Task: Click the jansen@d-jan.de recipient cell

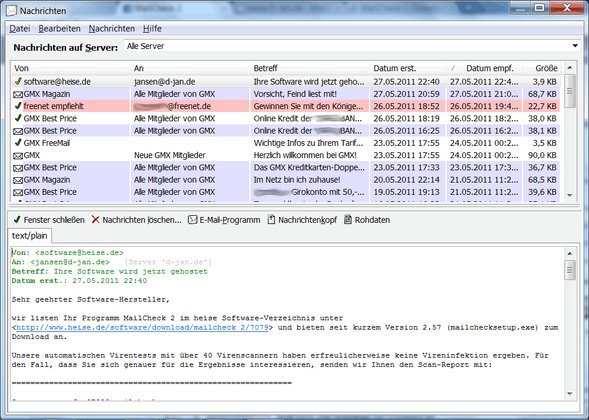Action: pyautogui.click(x=164, y=82)
